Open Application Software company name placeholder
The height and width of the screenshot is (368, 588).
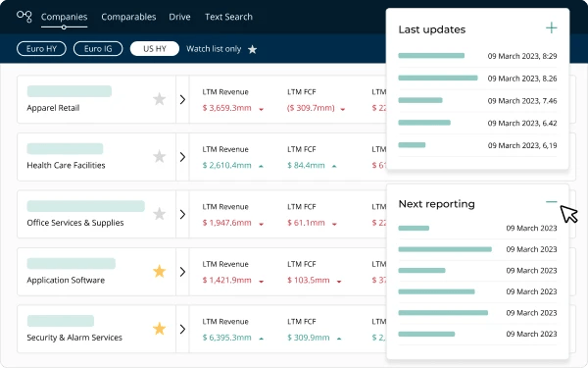tap(72, 264)
